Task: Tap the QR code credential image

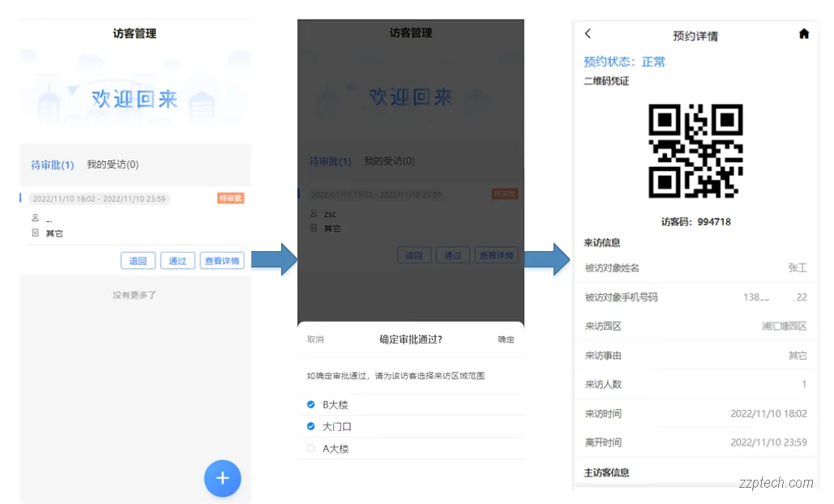Action: pos(695,151)
